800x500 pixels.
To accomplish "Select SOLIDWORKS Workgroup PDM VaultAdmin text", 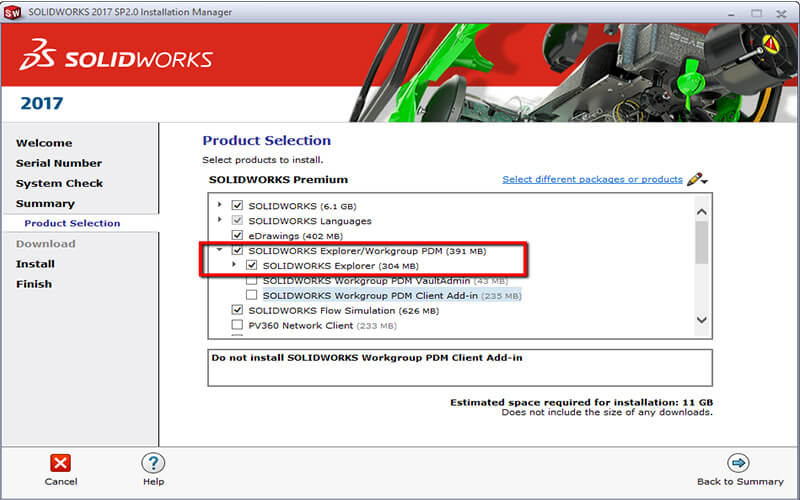I will point(385,281).
